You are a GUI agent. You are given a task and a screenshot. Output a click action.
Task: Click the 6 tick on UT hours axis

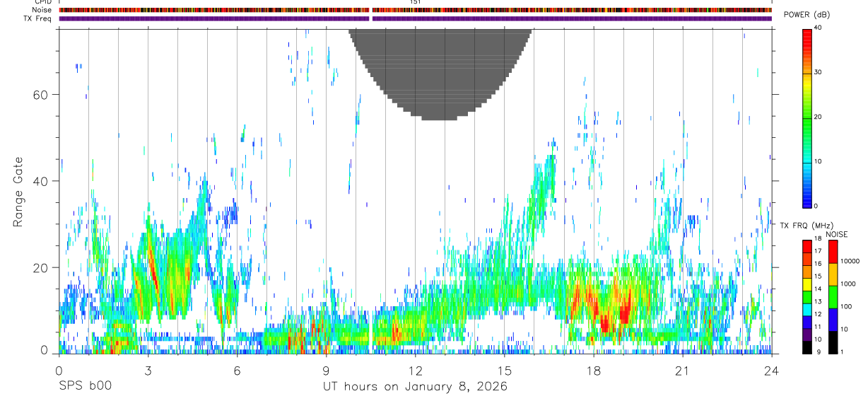click(237, 371)
